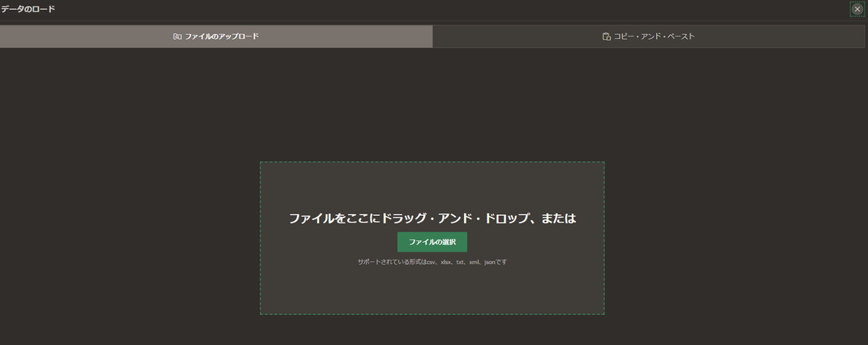Dismiss the load data window using circled X
This screenshot has width=868, height=345.
pos(857,9)
